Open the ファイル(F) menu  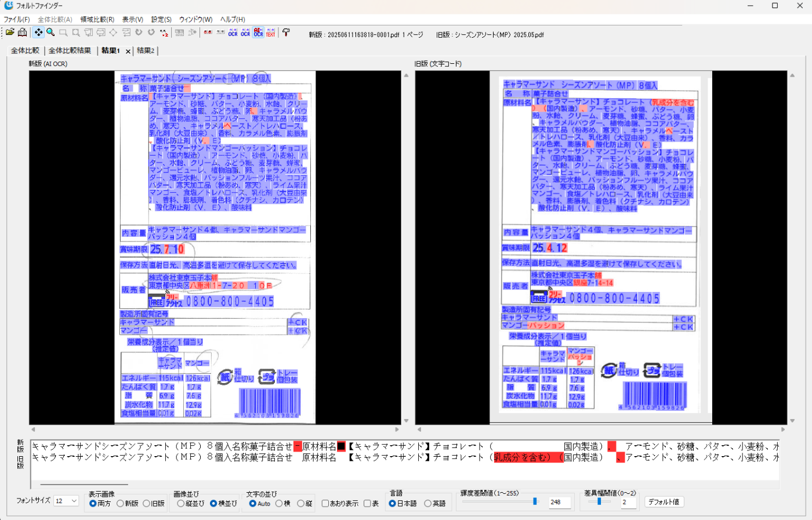pos(17,20)
